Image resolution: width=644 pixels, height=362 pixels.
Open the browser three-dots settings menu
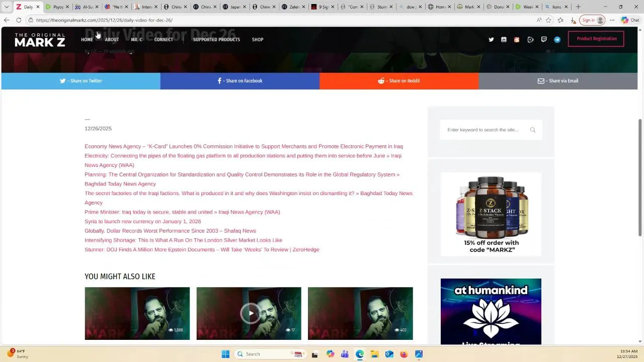[612, 20]
